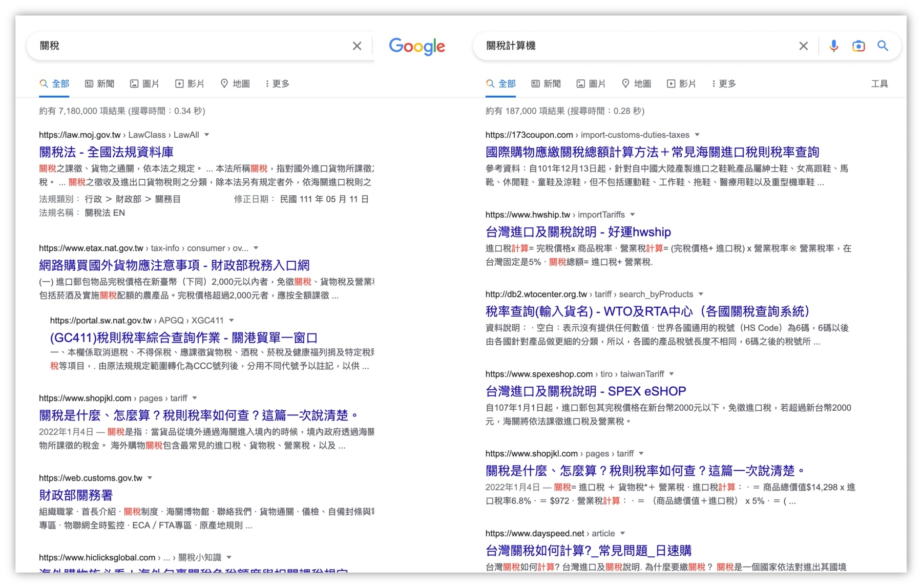Viewport: 922px width, 588px height.
Task: Clear the 關稅計算機 search field with the X
Action: [x=803, y=46]
